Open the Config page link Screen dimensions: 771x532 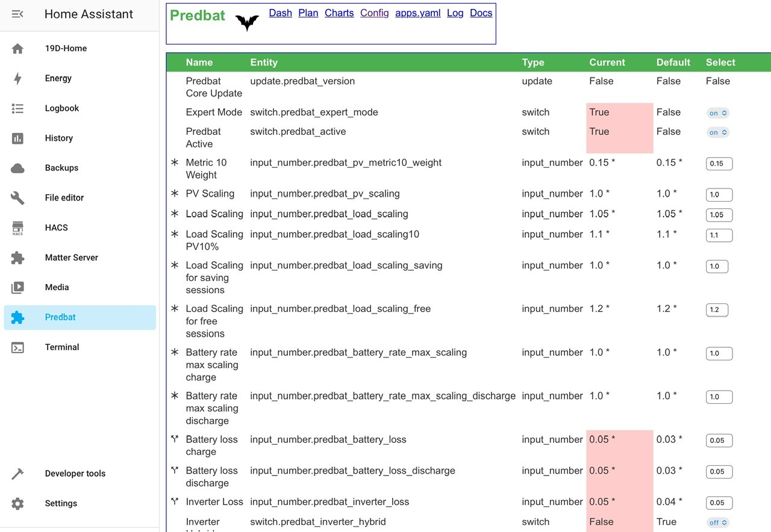tap(375, 13)
